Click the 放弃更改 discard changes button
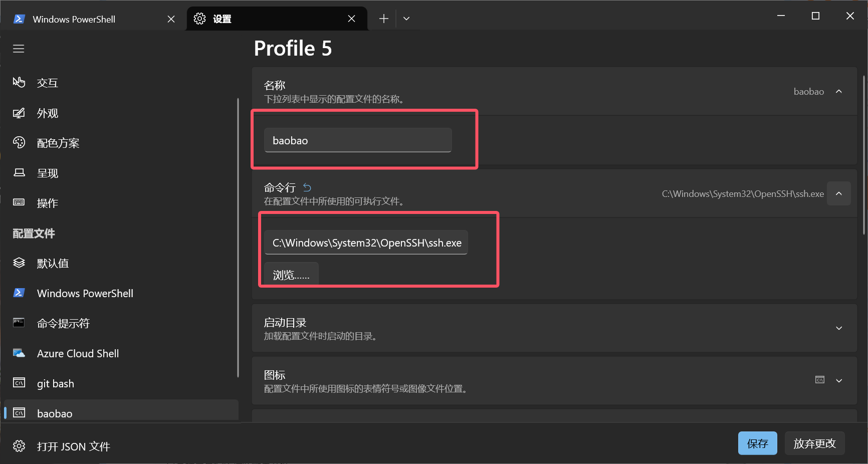 (814, 443)
